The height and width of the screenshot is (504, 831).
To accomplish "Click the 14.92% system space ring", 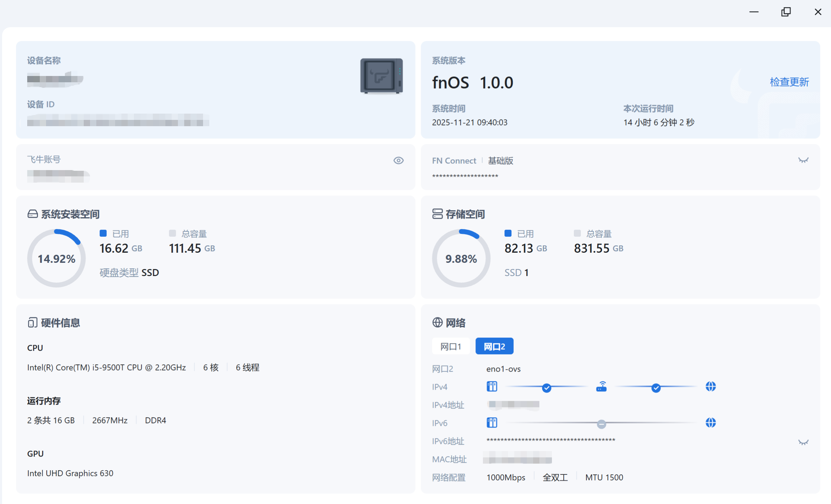I will pos(56,259).
